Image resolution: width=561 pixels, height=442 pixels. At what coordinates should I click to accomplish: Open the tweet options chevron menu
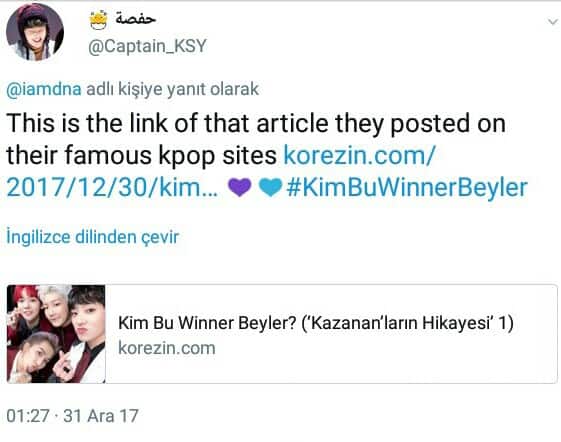pyautogui.click(x=552, y=22)
